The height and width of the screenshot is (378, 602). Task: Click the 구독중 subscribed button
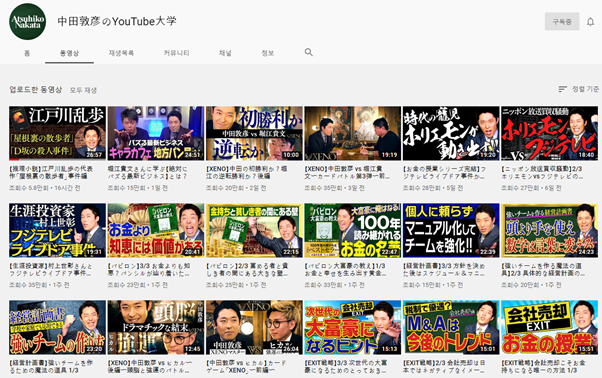tap(562, 21)
